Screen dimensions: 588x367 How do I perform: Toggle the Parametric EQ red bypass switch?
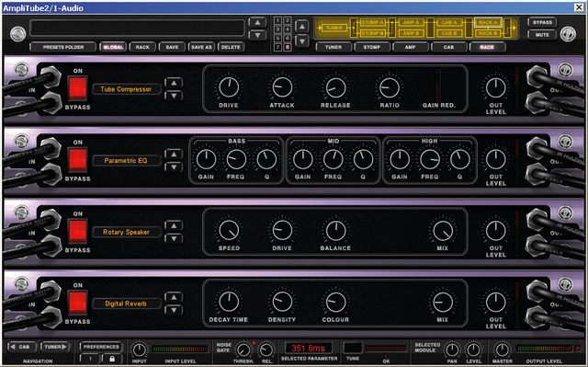[77, 160]
